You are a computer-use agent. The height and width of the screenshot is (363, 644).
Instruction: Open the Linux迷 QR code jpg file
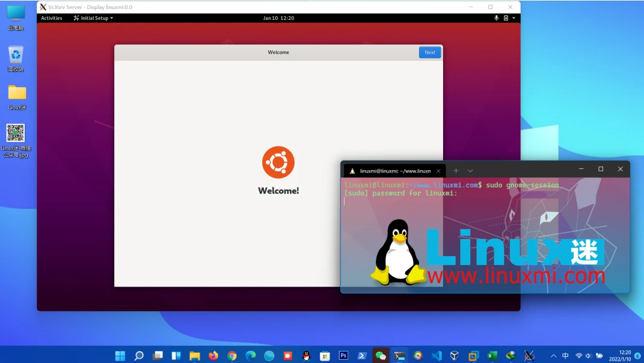[16, 141]
